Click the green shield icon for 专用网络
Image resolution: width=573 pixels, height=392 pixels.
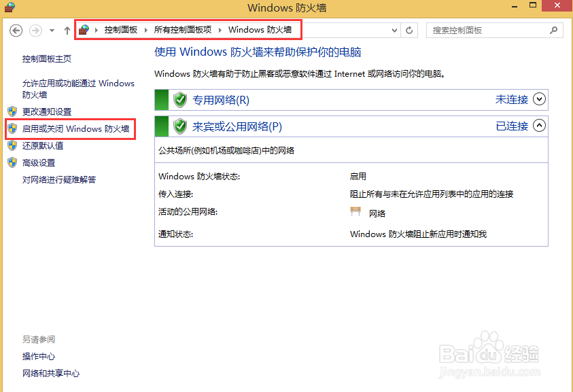pos(180,100)
